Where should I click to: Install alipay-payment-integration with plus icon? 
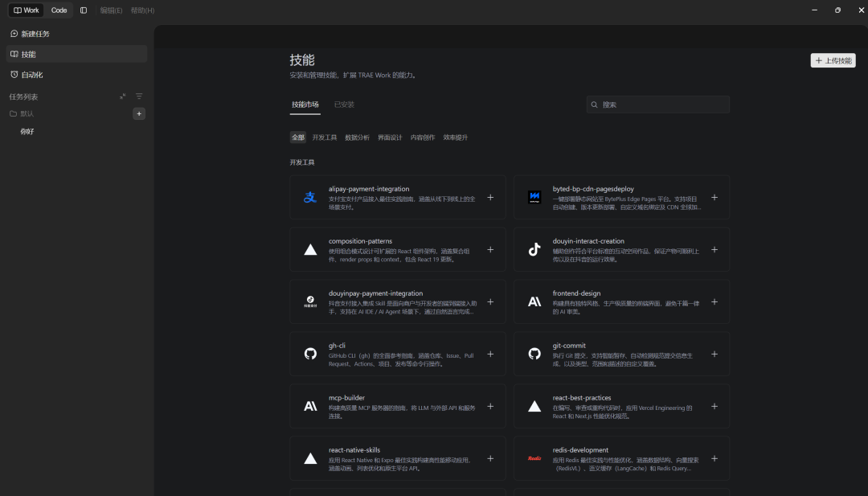point(490,198)
